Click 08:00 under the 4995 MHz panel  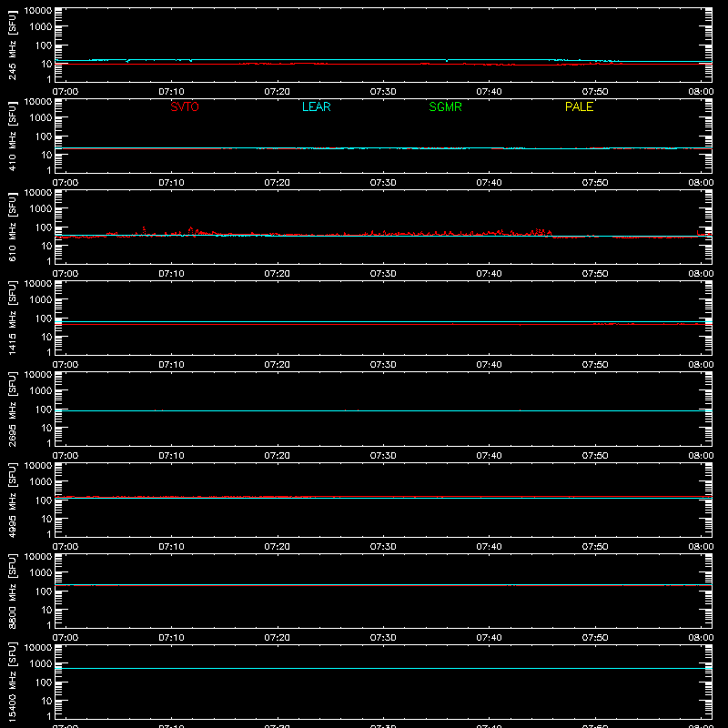tap(701, 547)
